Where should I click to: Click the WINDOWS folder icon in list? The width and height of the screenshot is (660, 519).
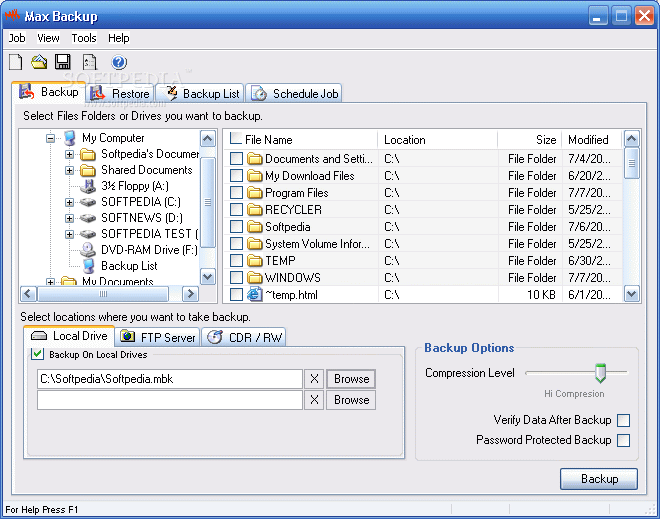pyautogui.click(x=254, y=277)
